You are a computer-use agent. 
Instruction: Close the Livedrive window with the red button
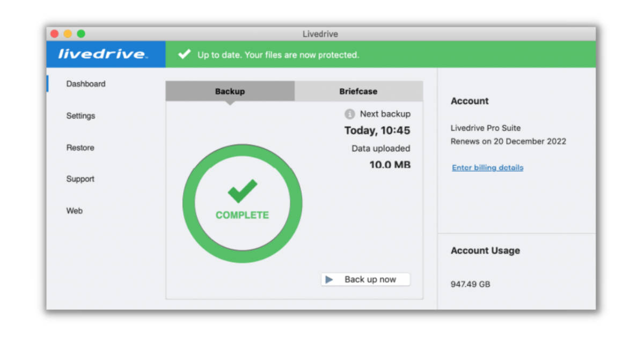(x=55, y=34)
